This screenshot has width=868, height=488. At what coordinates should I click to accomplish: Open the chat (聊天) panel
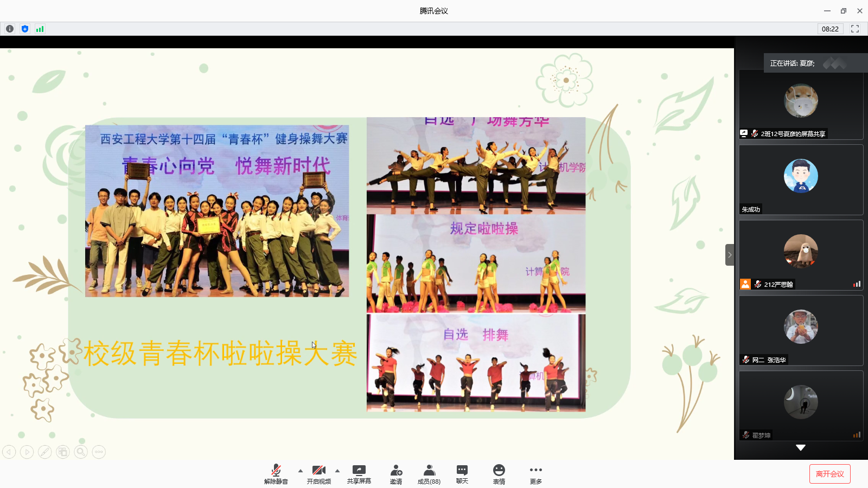point(462,473)
